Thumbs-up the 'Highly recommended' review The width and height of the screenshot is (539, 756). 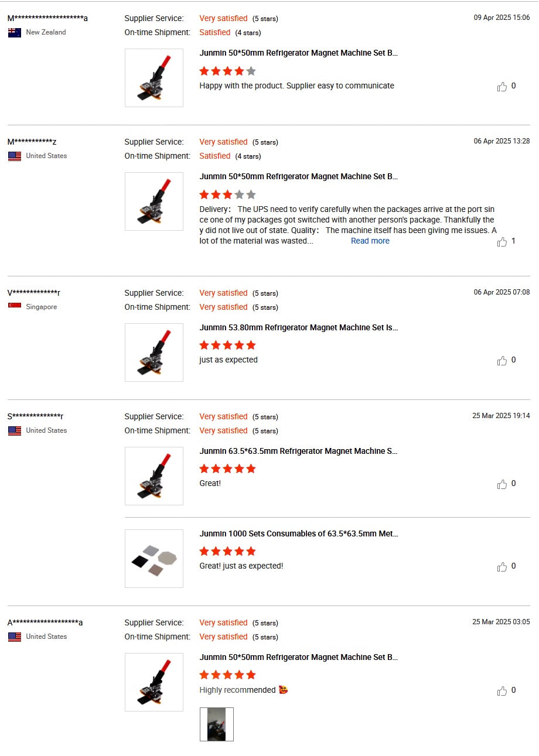pos(502,691)
